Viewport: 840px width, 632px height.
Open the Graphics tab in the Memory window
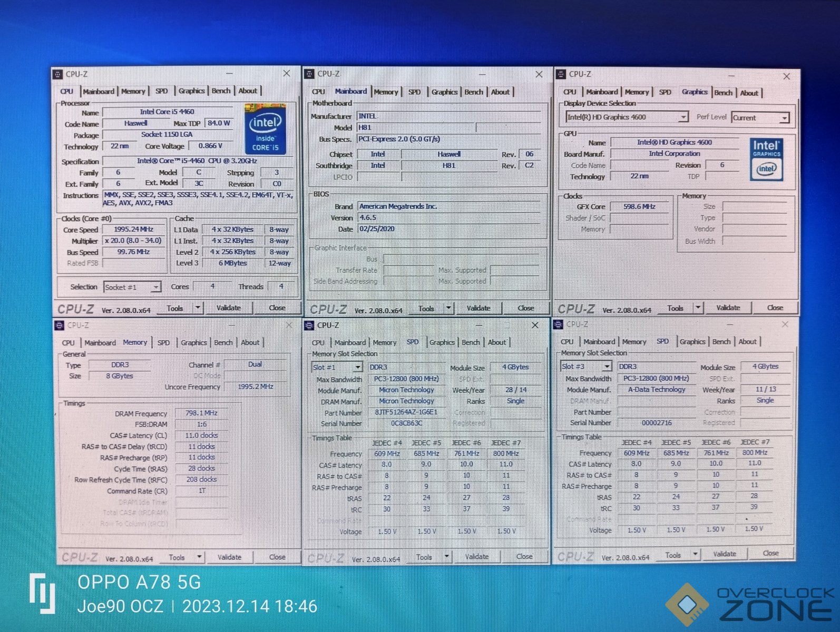tap(193, 342)
